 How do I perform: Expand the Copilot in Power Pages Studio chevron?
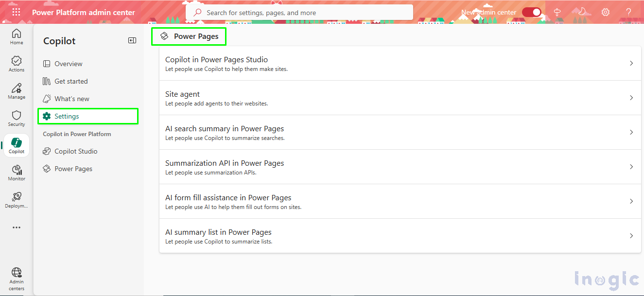tap(631, 63)
